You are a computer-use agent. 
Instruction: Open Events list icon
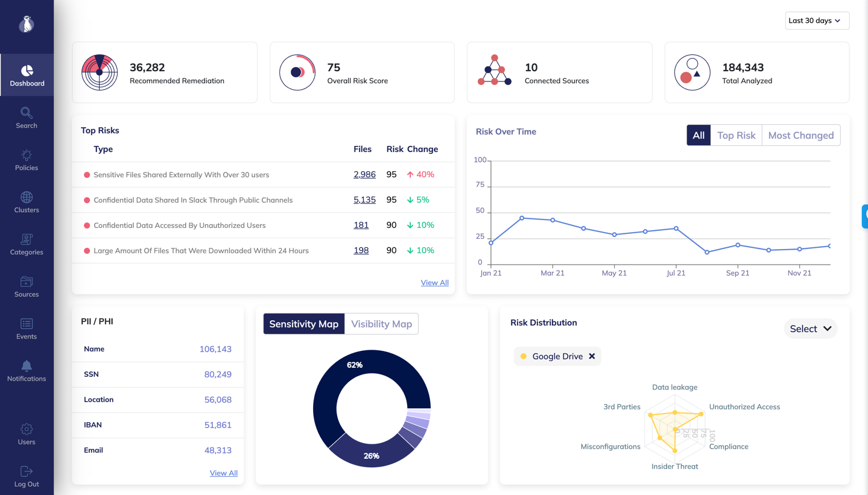pyautogui.click(x=27, y=324)
